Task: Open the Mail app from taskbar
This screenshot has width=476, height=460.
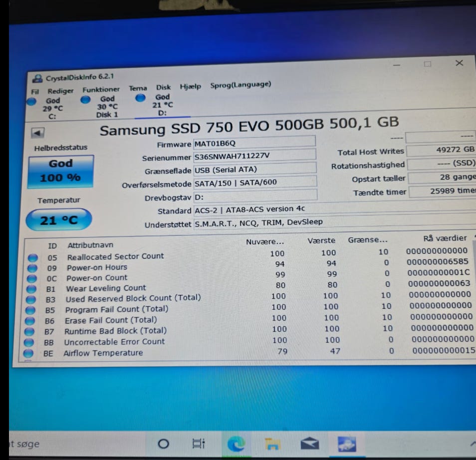Action: (x=310, y=444)
